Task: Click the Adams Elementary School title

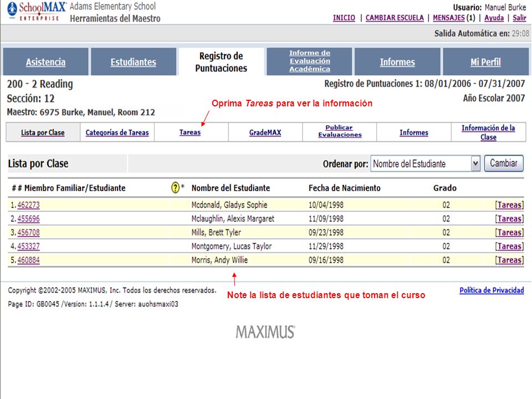Action: tap(112, 6)
